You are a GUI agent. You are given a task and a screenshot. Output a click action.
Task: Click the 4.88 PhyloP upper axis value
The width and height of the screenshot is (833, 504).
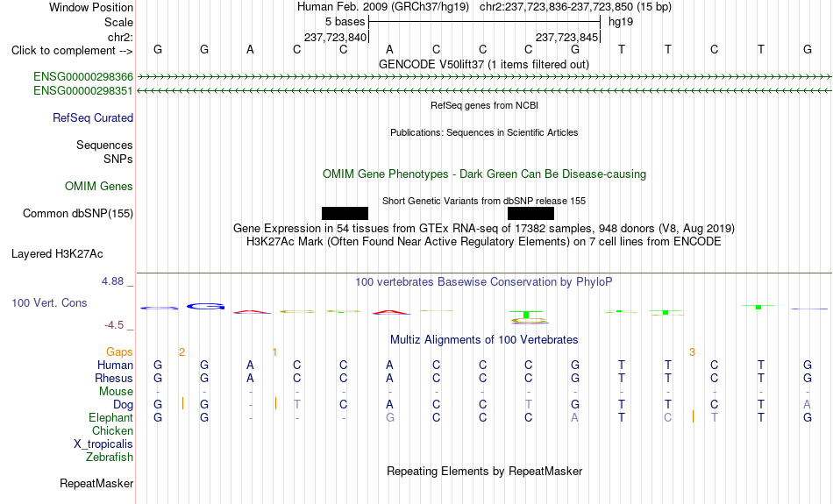[112, 281]
